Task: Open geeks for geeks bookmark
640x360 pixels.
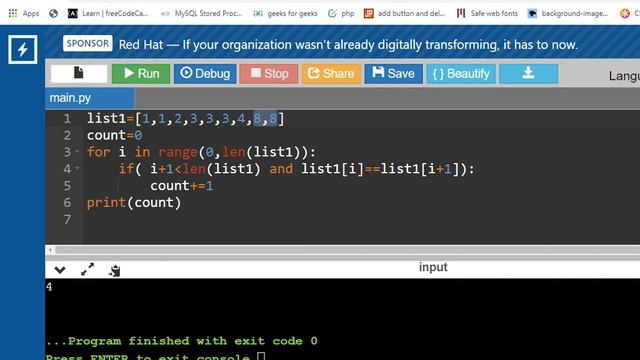Action: pos(285,13)
